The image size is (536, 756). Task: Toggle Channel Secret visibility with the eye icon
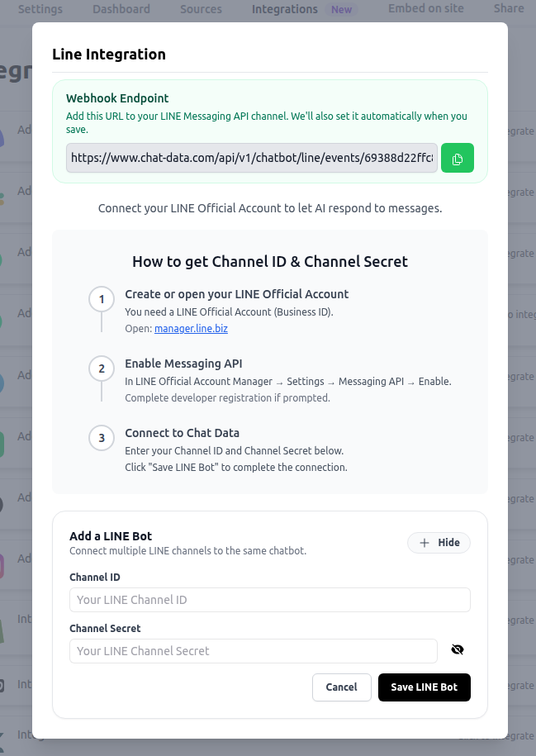pyautogui.click(x=458, y=649)
